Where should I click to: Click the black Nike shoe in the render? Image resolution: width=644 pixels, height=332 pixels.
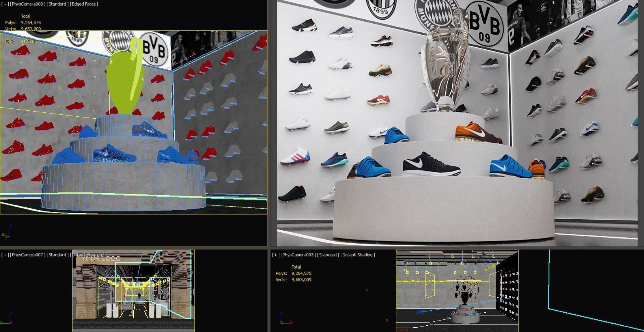431,164
